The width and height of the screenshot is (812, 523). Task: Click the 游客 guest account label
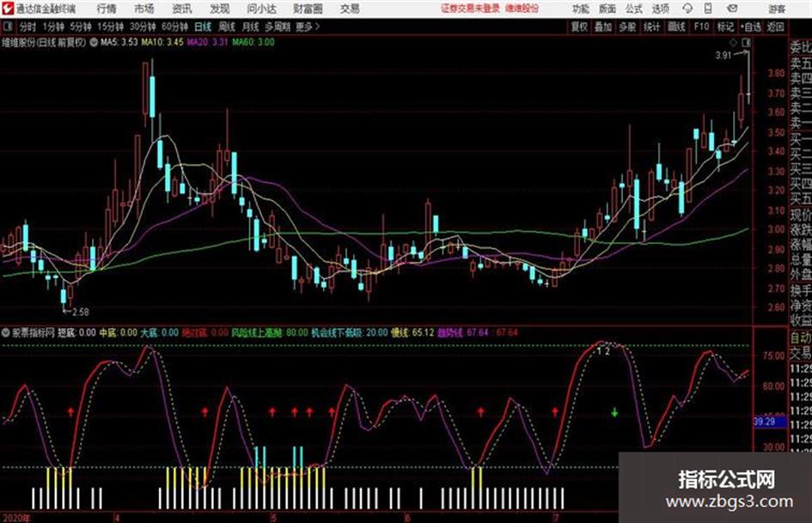[x=777, y=9]
